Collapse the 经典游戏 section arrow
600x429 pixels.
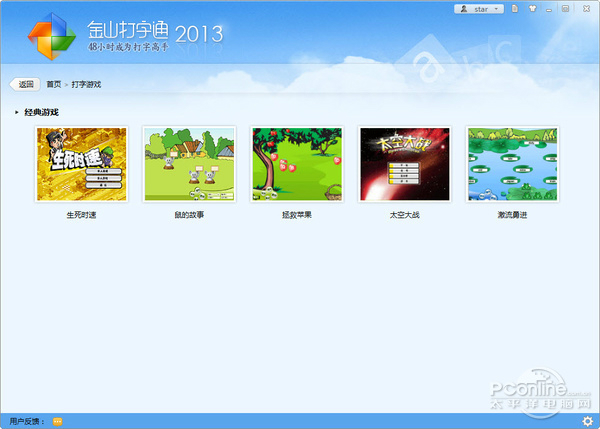16,112
